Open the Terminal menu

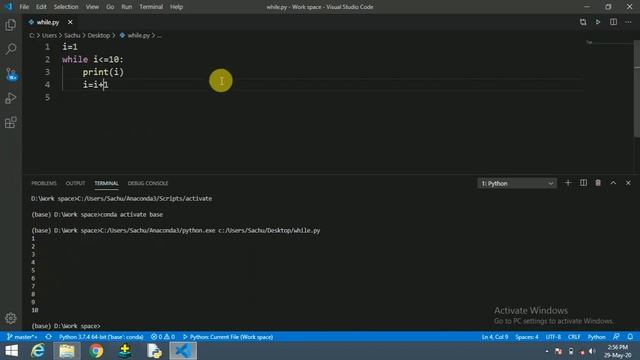tap(151, 7)
